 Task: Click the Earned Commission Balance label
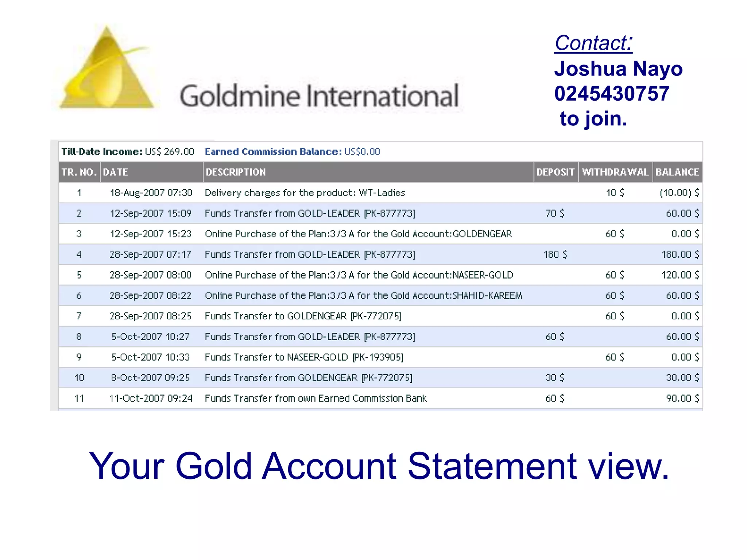[x=273, y=151]
